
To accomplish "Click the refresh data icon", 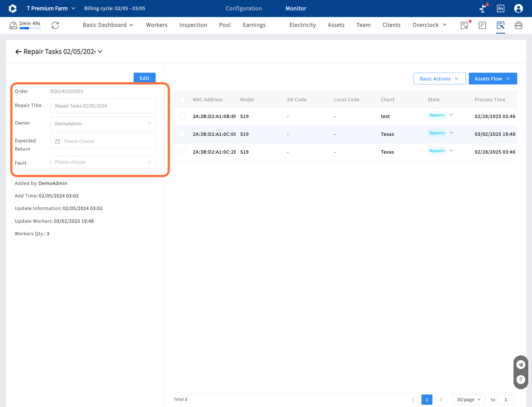I will click(55, 25).
